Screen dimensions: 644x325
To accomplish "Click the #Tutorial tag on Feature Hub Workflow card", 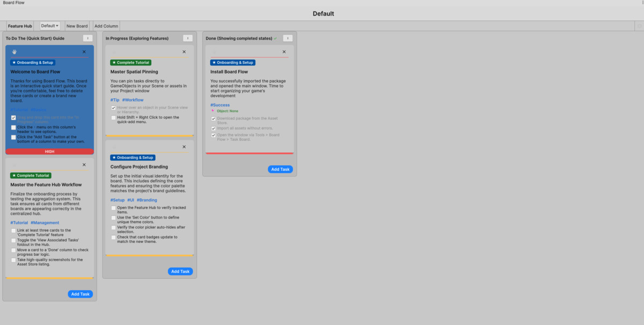I will tap(19, 222).
